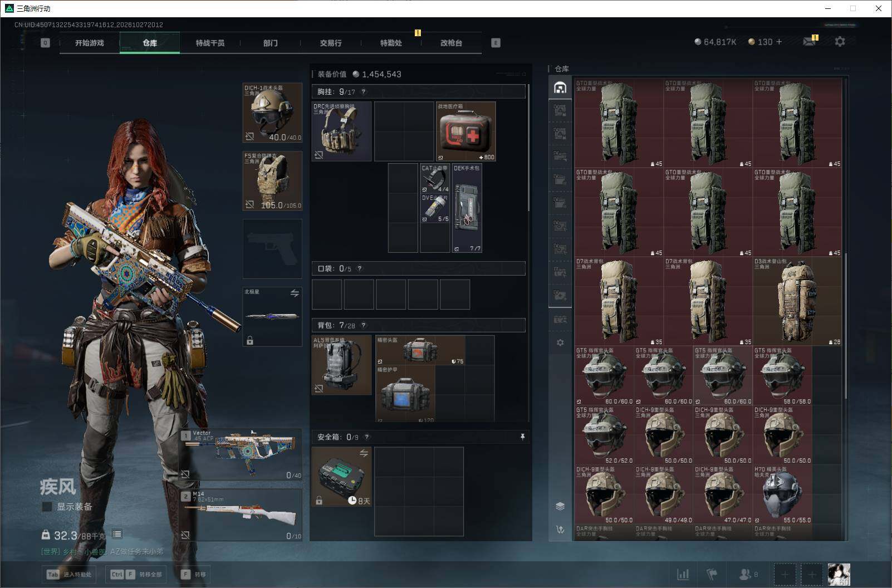Click the swap arrows on safe box item
This screenshot has width=892, height=588.
[x=364, y=453]
